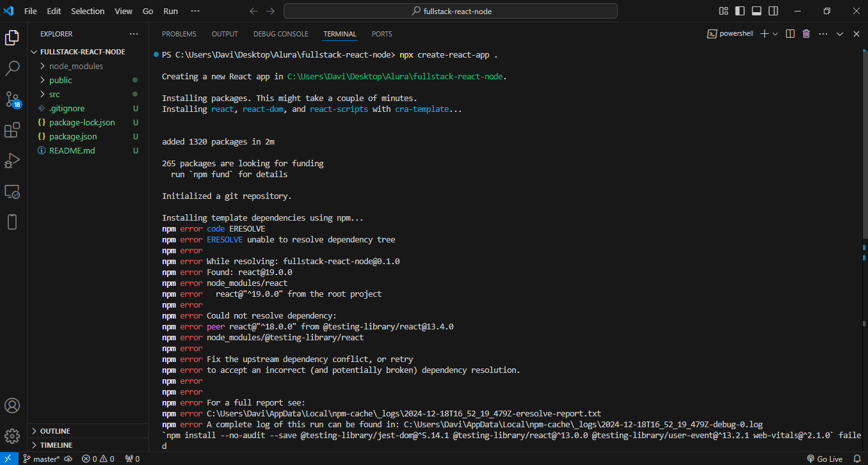
Task: Publish to cloud icon in status bar
Action: [x=68, y=459]
